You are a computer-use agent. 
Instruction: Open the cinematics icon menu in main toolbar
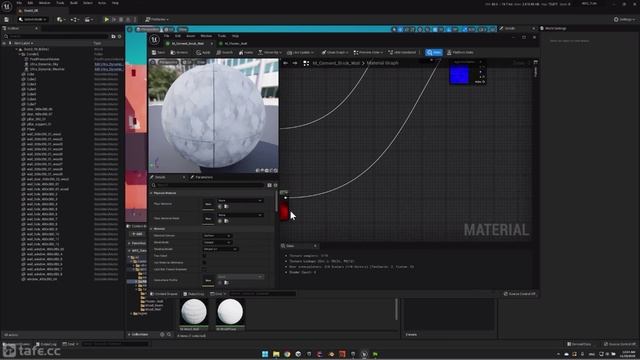(88, 20)
